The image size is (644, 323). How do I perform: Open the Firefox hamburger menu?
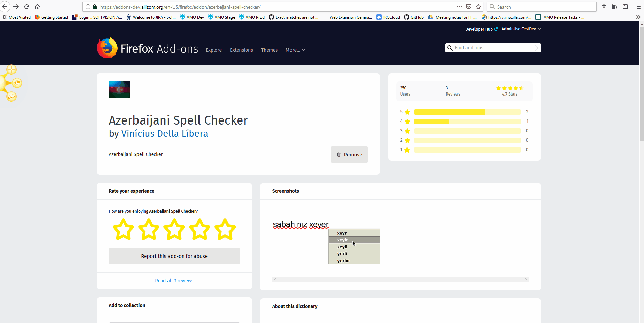click(638, 7)
